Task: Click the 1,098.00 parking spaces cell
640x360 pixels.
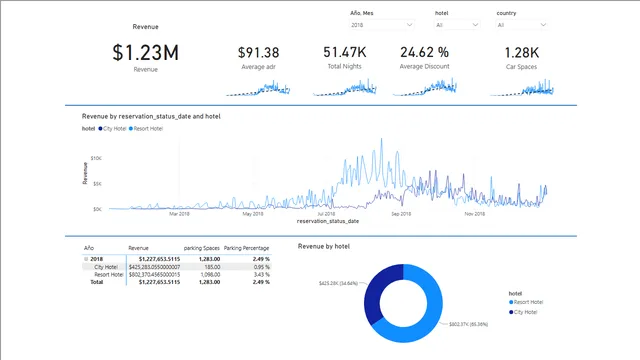Action: point(210,275)
